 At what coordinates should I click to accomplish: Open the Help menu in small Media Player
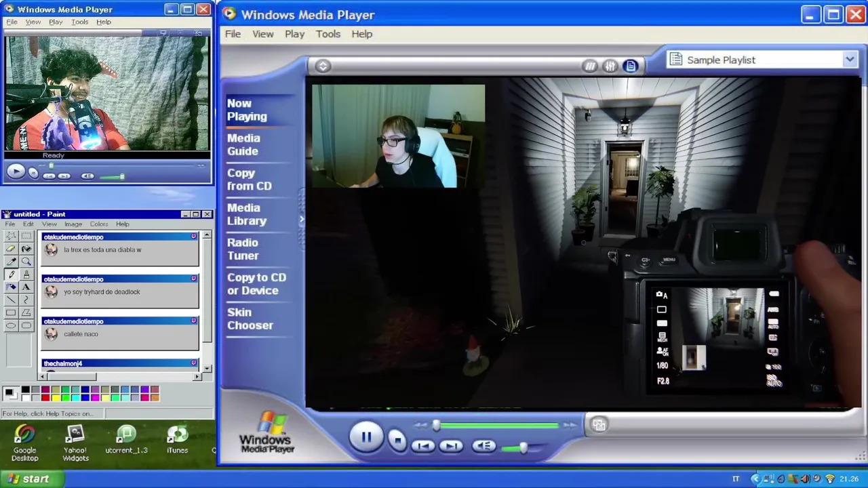[x=104, y=22]
